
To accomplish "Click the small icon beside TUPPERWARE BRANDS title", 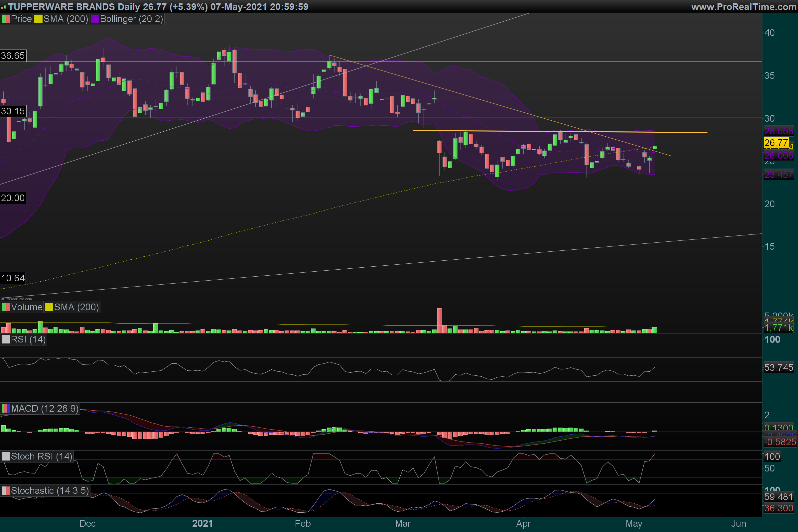I will coord(4,7).
